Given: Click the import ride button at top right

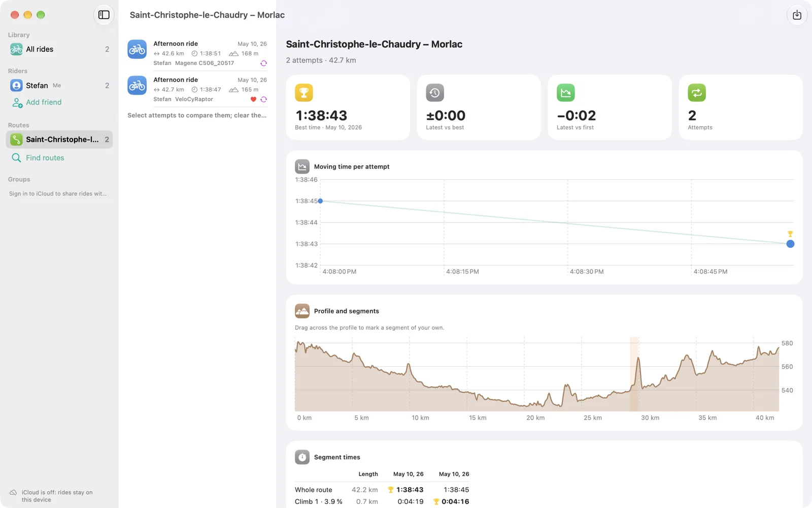Looking at the screenshot, I should tap(797, 15).
